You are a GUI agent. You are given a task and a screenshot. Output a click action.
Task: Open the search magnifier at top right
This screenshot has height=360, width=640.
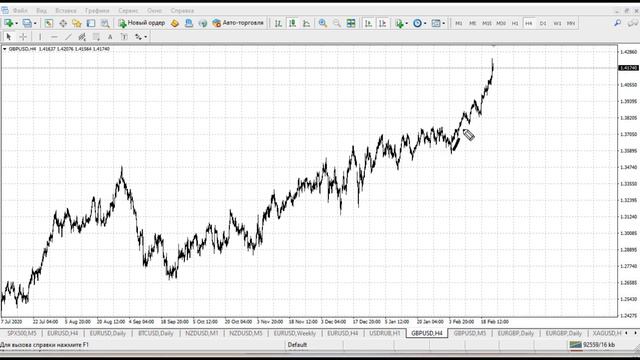click(618, 23)
